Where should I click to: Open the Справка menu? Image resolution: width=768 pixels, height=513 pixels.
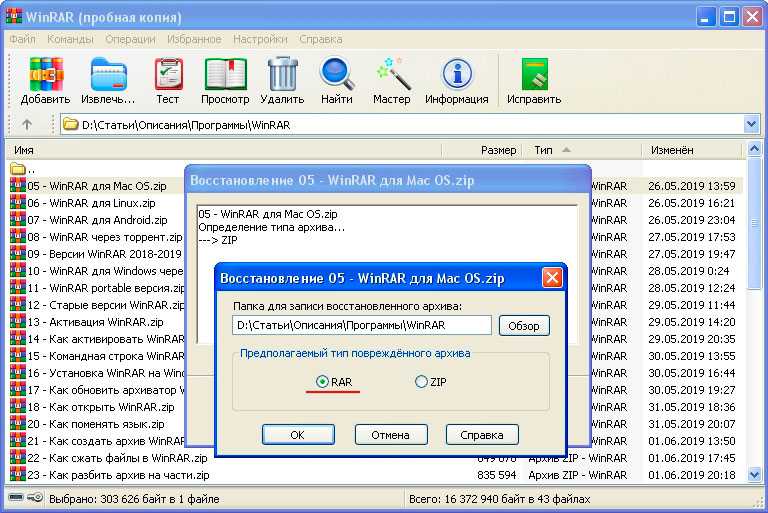pyautogui.click(x=321, y=39)
